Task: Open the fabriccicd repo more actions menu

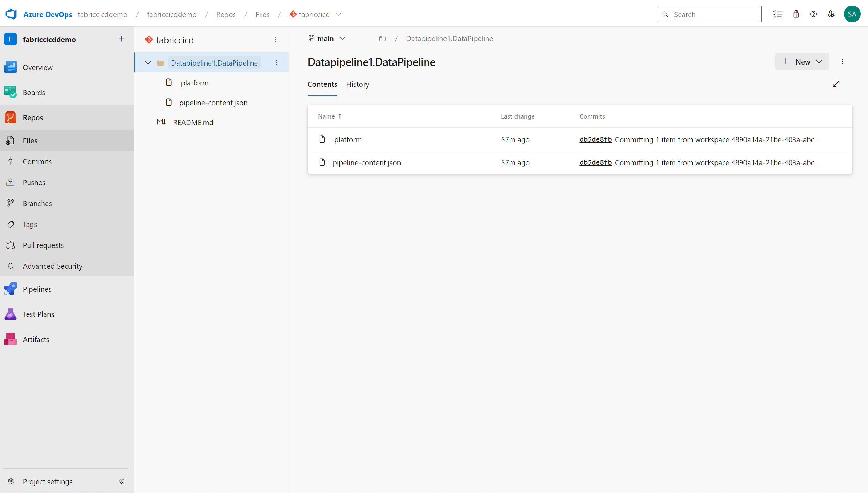Action: coord(276,40)
